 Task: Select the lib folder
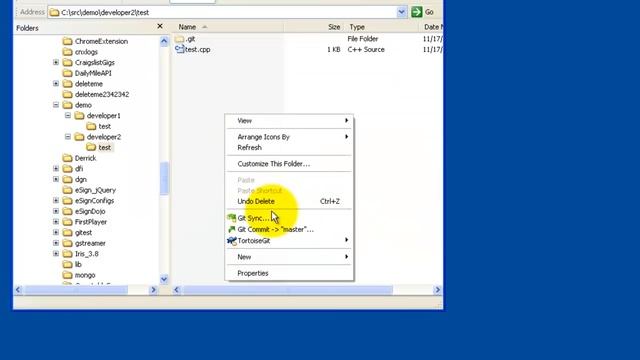[78, 264]
